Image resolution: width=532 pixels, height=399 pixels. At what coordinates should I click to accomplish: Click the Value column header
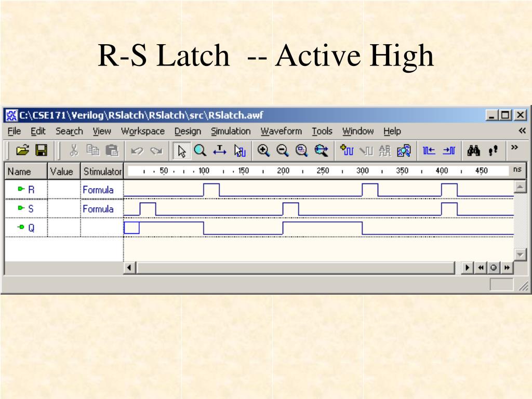click(x=64, y=171)
